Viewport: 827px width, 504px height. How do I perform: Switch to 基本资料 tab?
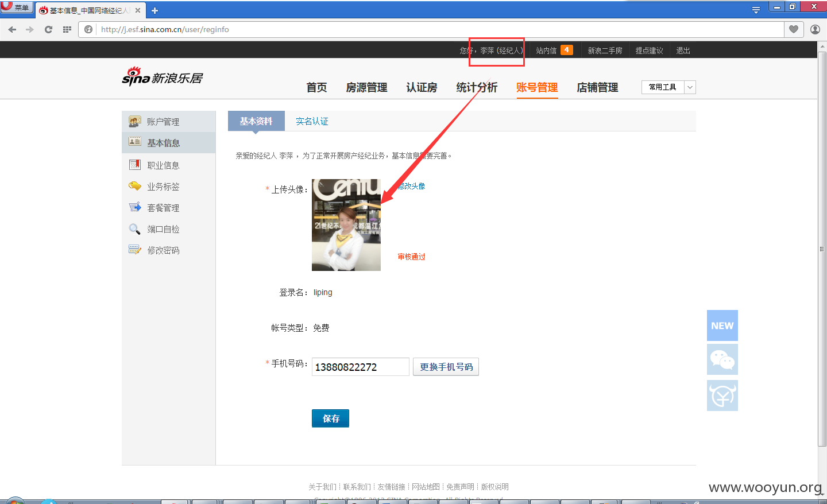coord(256,121)
